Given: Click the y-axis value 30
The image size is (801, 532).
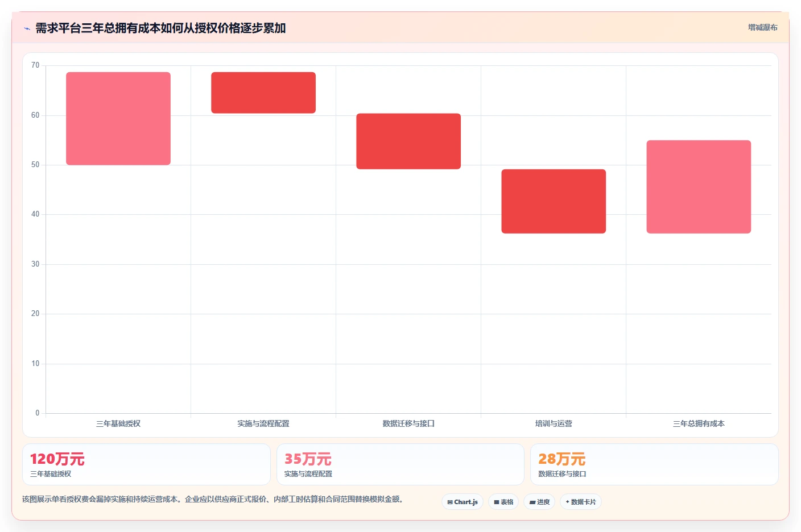Looking at the screenshot, I should pyautogui.click(x=35, y=264).
